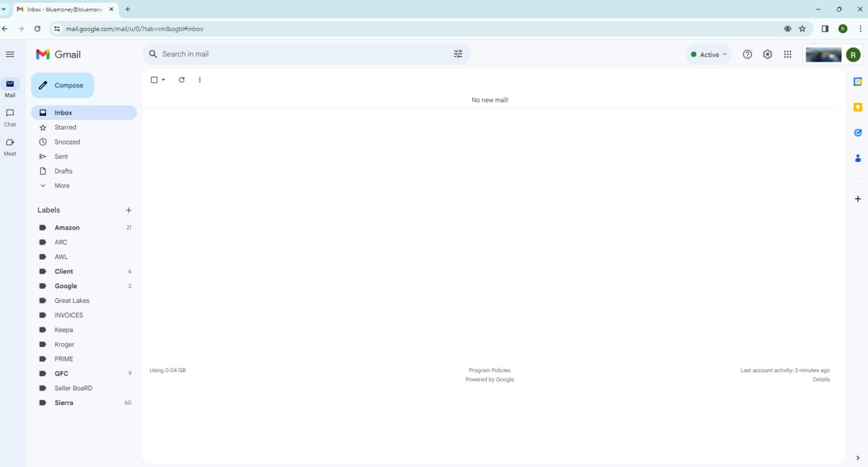Image resolution: width=868 pixels, height=467 pixels.
Task: Click the search magnifier icon
Action: [153, 54]
